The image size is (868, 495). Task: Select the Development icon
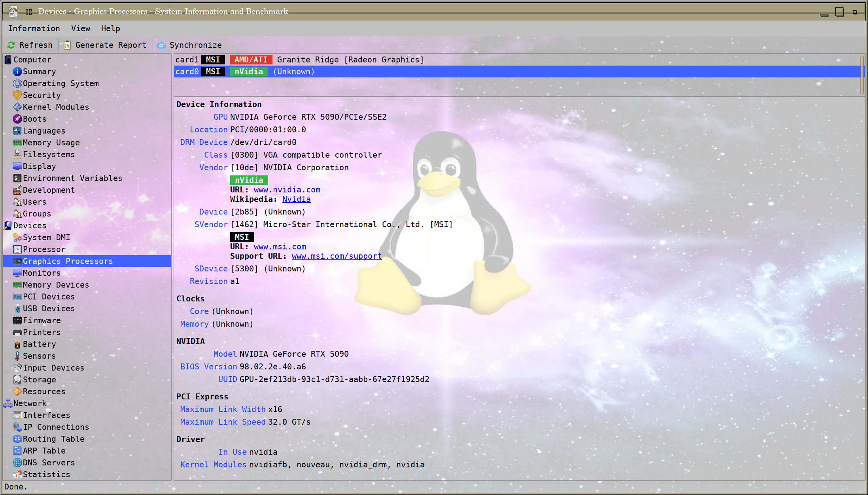17,190
